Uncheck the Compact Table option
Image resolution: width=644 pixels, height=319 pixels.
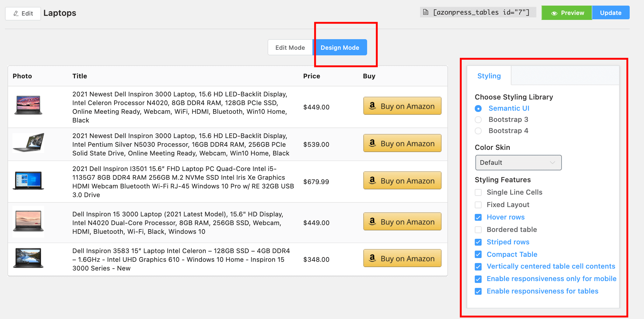click(x=478, y=255)
